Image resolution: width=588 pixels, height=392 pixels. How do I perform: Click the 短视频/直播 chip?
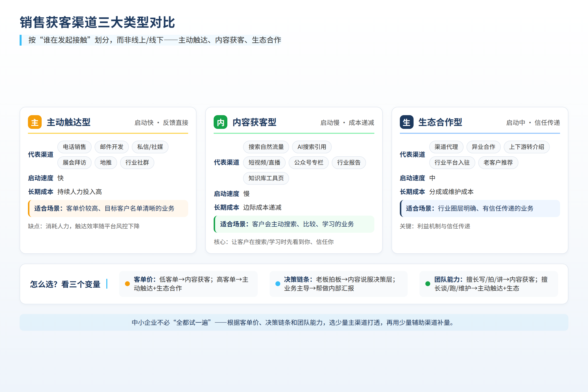pos(264,163)
